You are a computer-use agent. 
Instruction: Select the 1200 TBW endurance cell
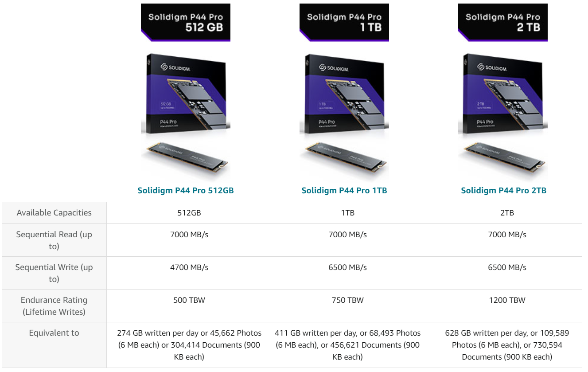[507, 300]
